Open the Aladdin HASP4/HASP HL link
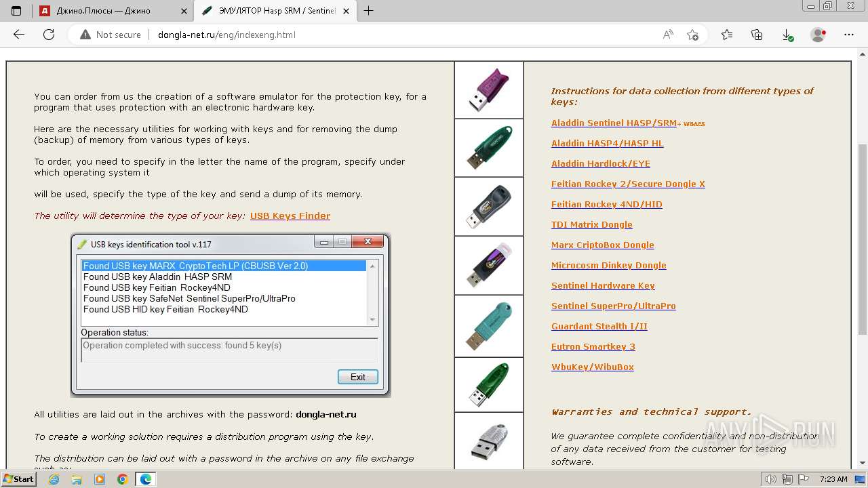This screenshot has width=868, height=488. click(608, 143)
